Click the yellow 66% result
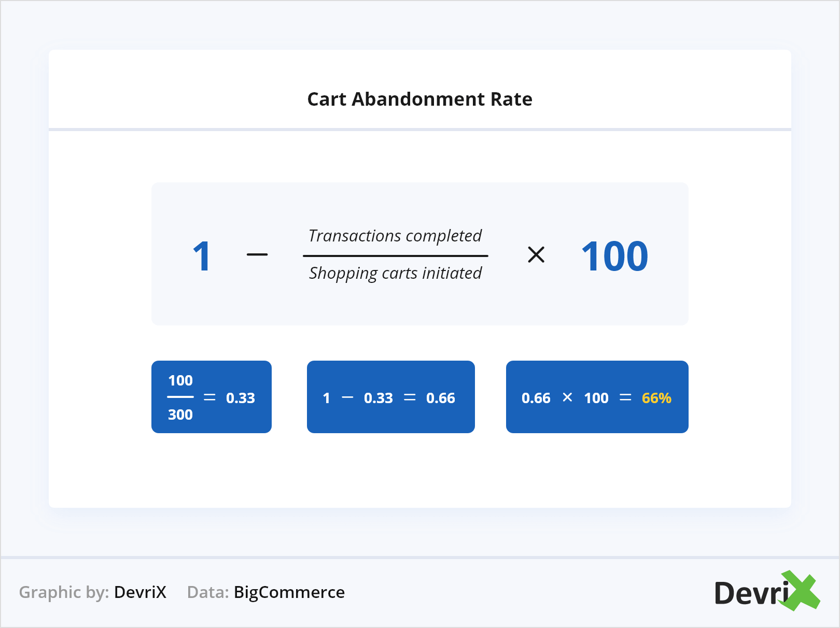The width and height of the screenshot is (840, 628). tap(656, 398)
